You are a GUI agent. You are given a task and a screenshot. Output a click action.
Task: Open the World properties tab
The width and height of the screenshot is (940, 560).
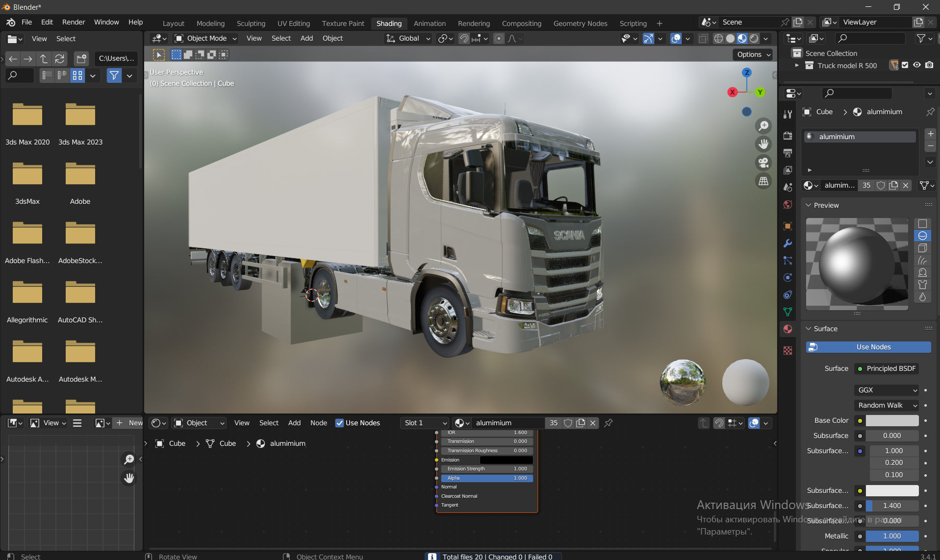(x=788, y=204)
